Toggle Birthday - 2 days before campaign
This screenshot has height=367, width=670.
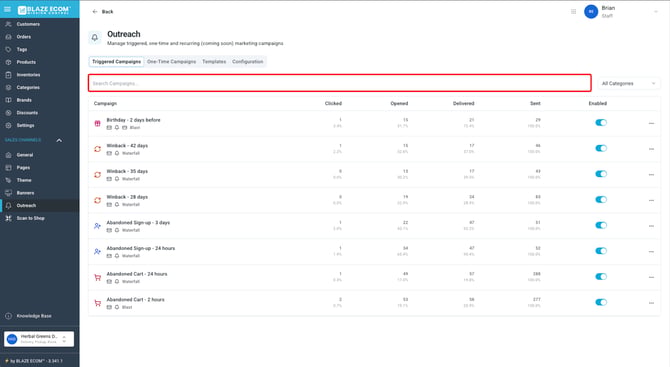[x=601, y=123]
